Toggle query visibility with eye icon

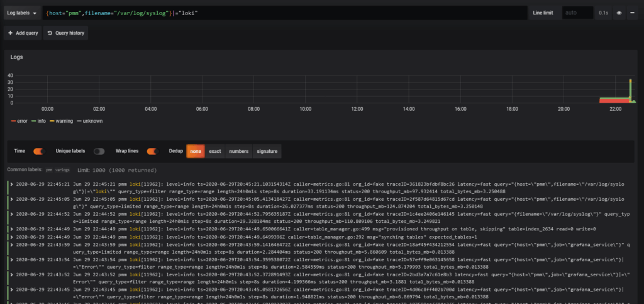pos(619,13)
